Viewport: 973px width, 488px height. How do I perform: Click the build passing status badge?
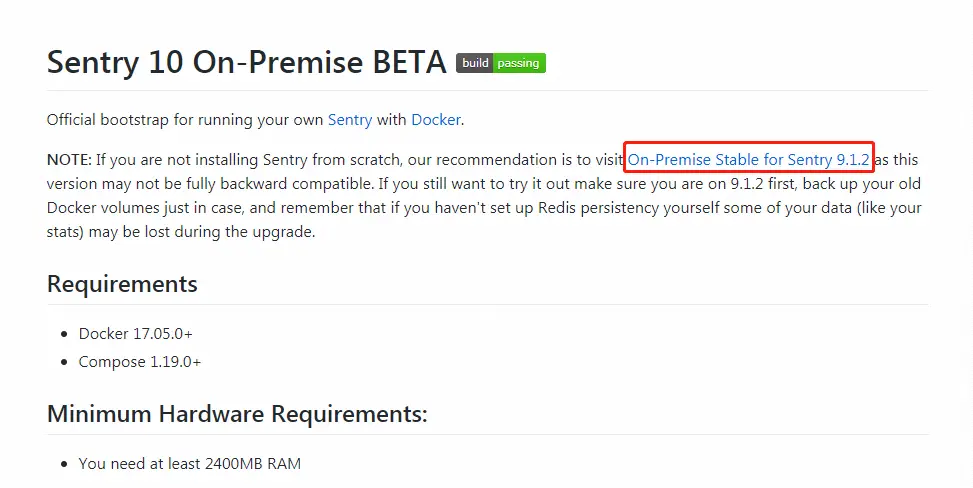[501, 63]
